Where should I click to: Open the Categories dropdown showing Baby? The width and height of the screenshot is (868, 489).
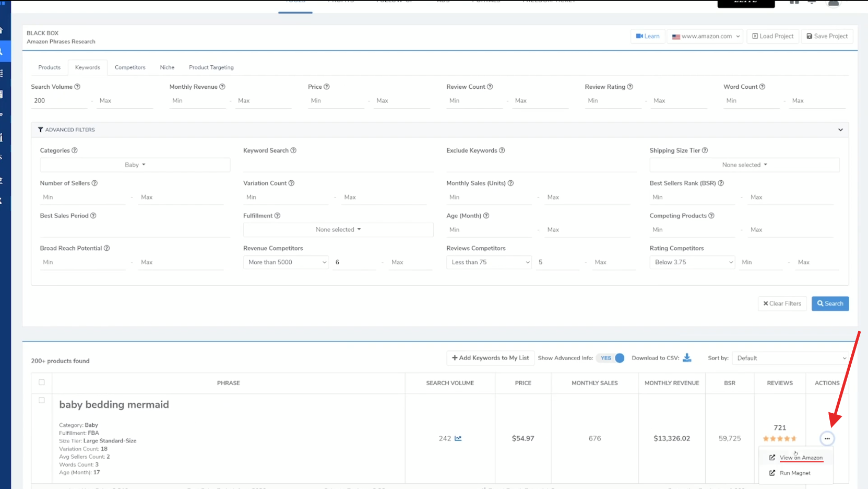pyautogui.click(x=135, y=165)
